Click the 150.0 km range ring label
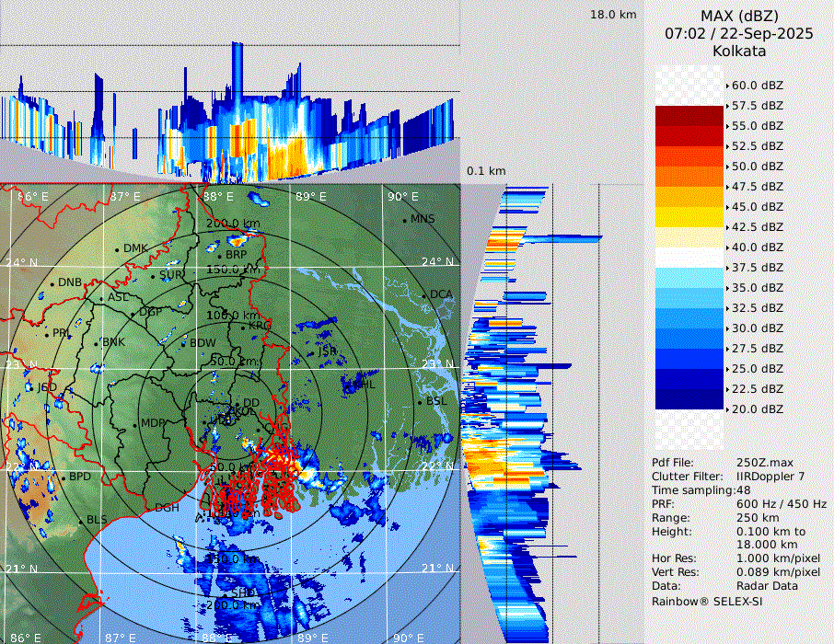 (x=232, y=270)
